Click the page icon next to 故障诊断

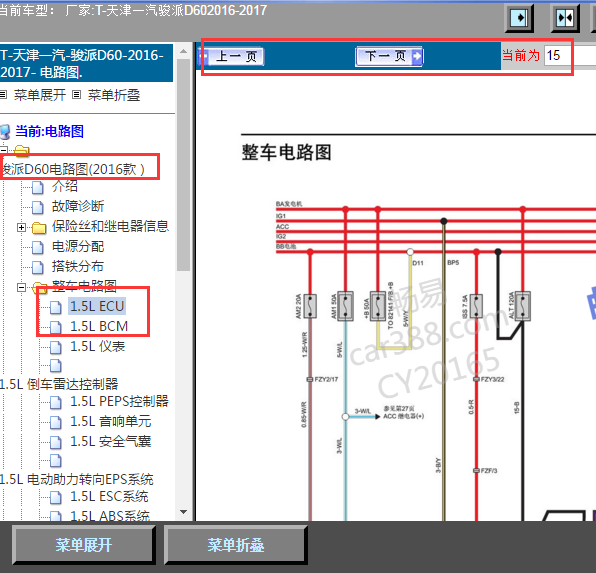click(x=38, y=207)
